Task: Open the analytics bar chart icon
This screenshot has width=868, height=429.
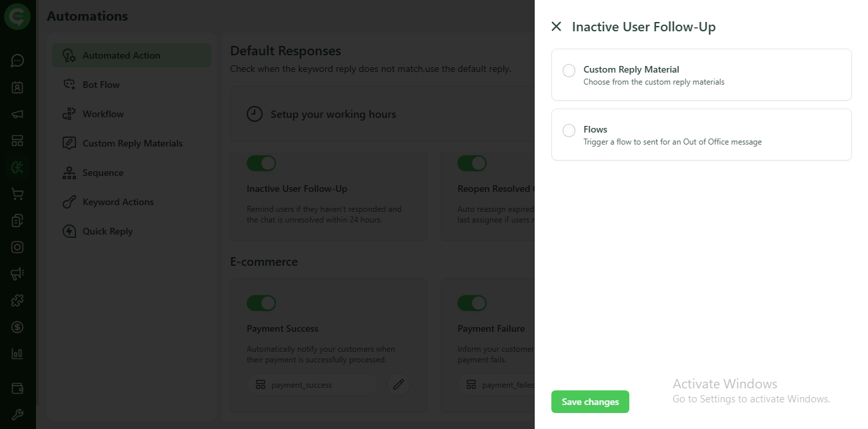Action: tap(17, 354)
